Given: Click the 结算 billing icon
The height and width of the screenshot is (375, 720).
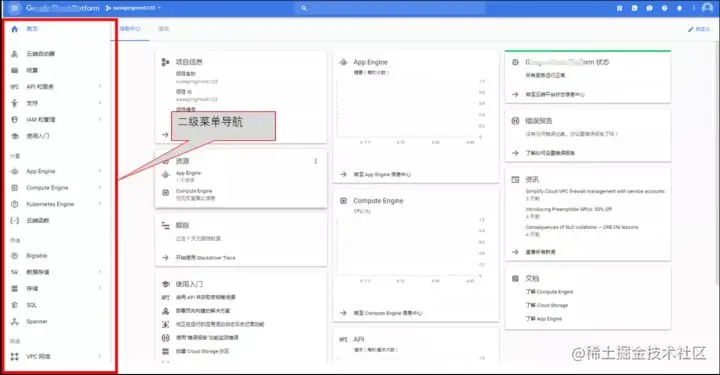Looking at the screenshot, I should click(x=14, y=70).
